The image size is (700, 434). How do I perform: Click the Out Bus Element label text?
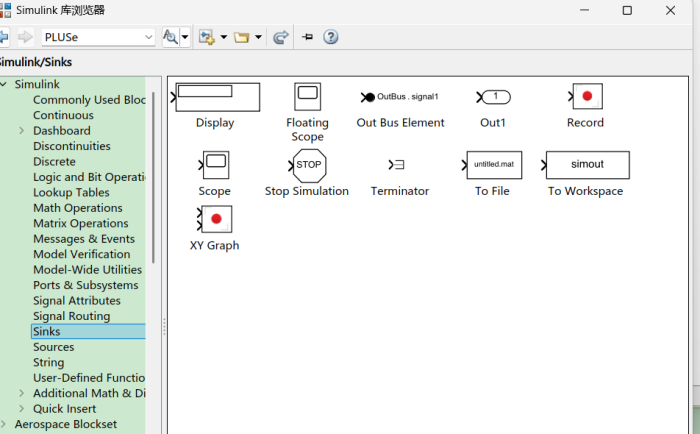400,123
